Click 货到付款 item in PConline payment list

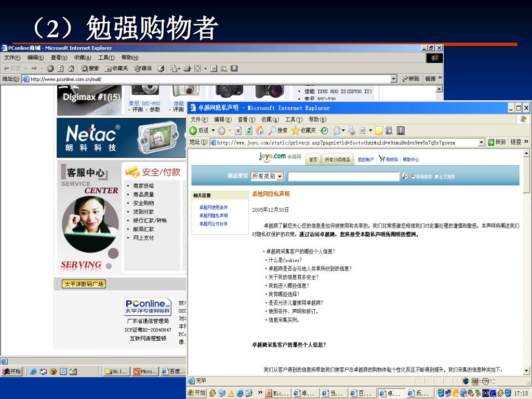coord(143,212)
